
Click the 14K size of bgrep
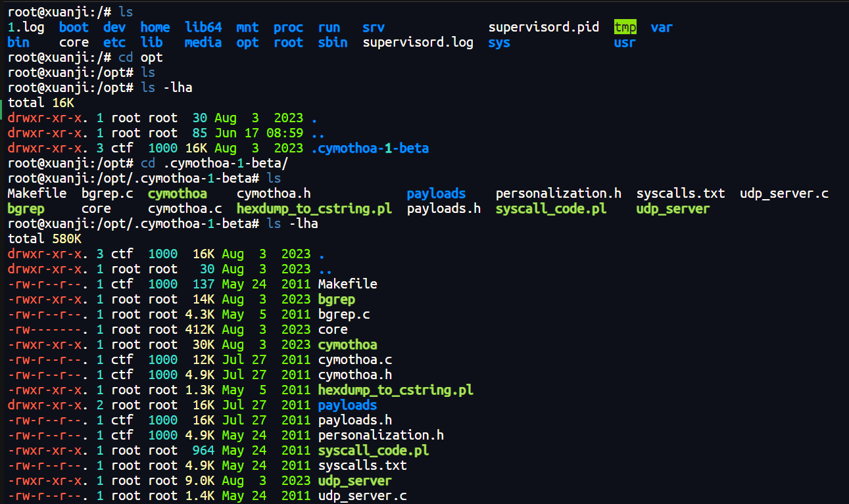(x=204, y=300)
